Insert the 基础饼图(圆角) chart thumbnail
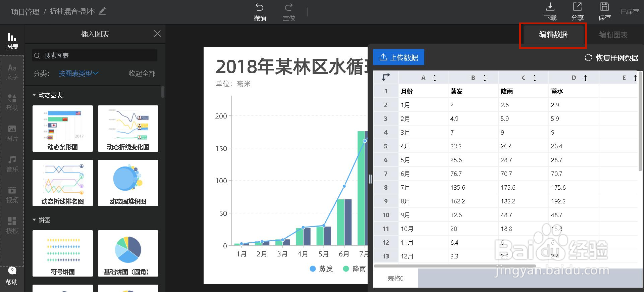Image resolution: width=644 pixels, height=292 pixels. pyautogui.click(x=128, y=253)
